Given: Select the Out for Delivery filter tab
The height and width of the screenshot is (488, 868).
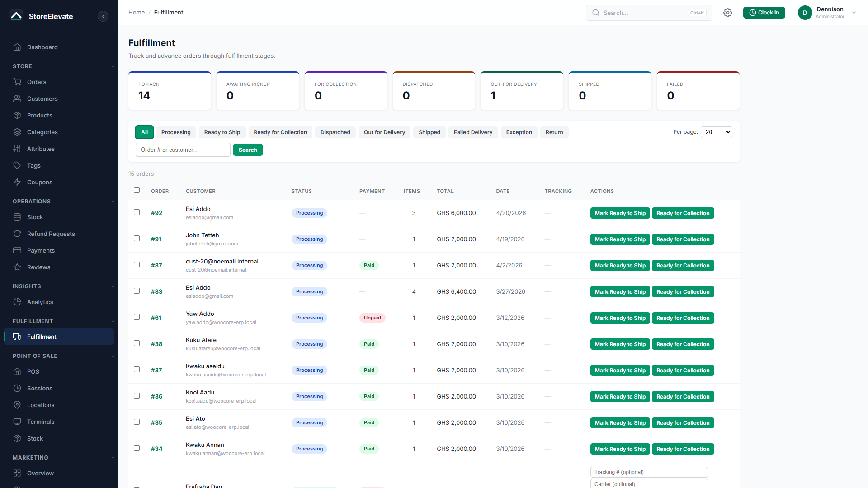Looking at the screenshot, I should pyautogui.click(x=384, y=132).
